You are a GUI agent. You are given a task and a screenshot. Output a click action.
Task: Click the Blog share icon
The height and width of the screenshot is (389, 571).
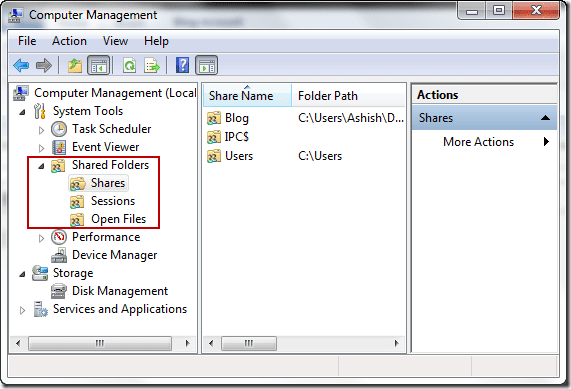[214, 118]
